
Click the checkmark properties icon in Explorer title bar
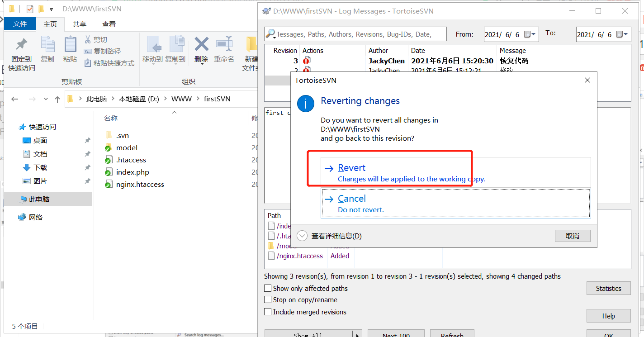click(x=30, y=9)
